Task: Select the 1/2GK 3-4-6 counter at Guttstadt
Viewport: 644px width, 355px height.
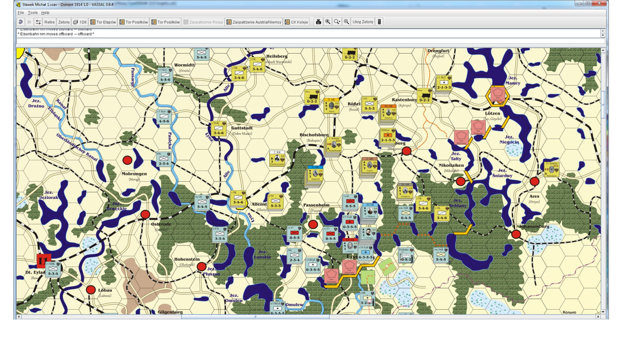Action: click(218, 129)
